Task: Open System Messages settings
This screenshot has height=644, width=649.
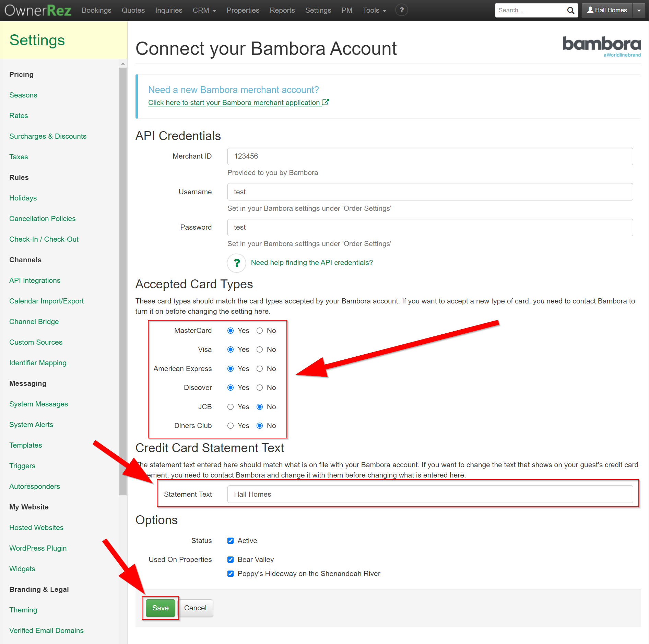Action: click(x=38, y=404)
